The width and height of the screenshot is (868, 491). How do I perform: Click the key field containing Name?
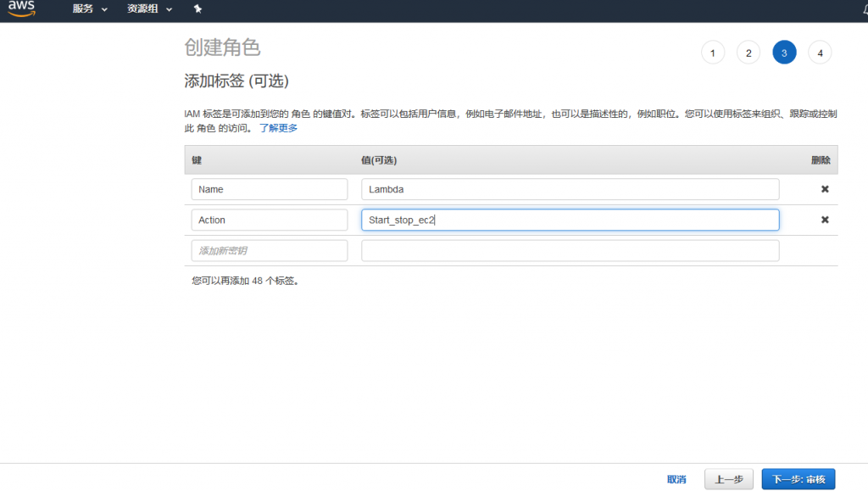(270, 189)
